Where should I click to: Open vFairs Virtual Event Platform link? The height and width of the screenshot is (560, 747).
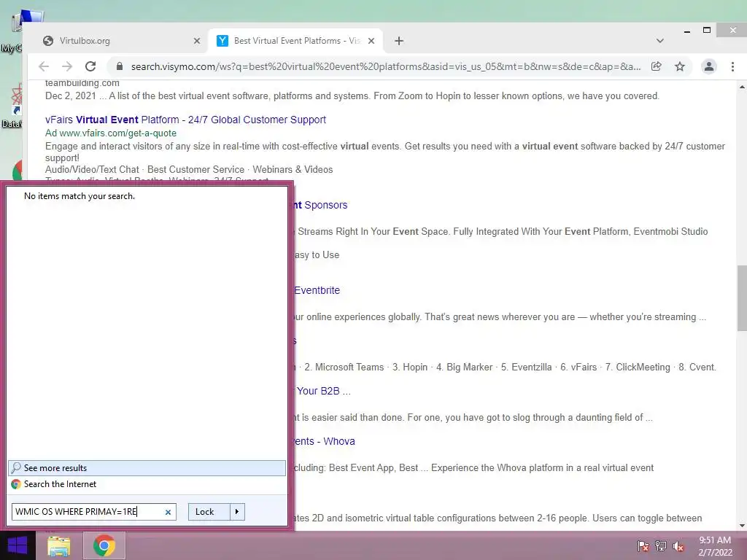185,120
